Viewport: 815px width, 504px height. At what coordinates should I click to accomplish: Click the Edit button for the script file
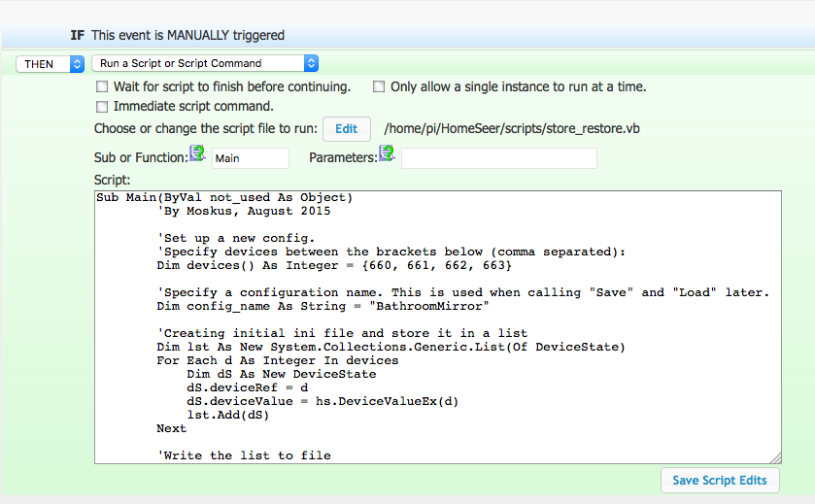pos(346,129)
